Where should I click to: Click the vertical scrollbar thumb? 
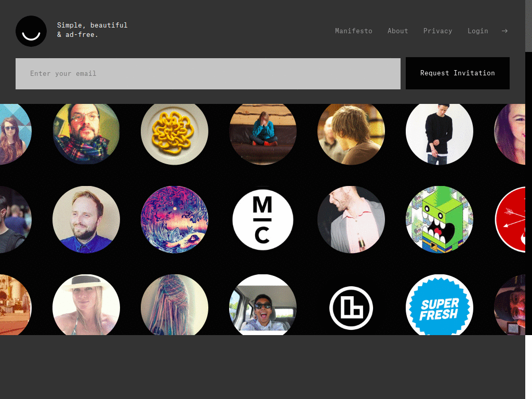pyautogui.click(x=528, y=26)
